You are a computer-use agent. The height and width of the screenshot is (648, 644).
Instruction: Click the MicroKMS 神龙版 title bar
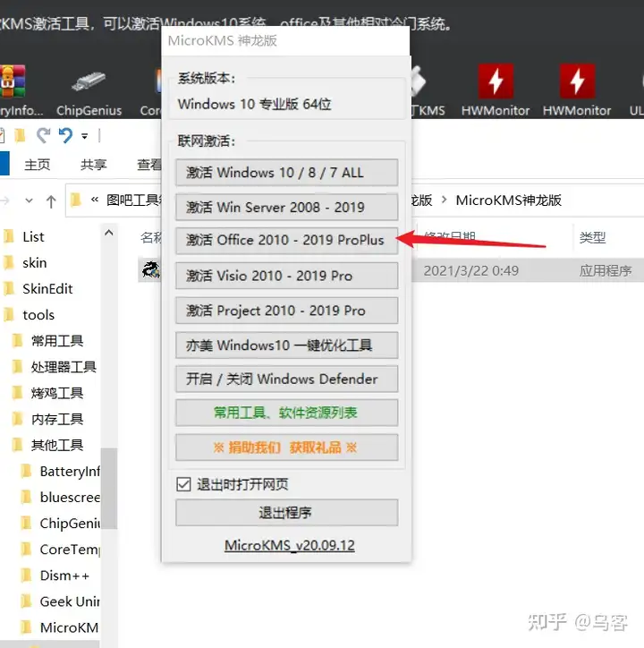point(285,40)
